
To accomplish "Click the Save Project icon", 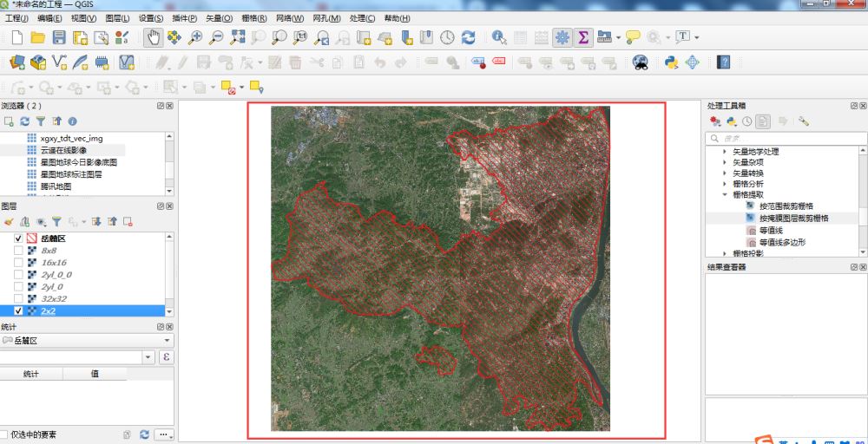I will (59, 37).
